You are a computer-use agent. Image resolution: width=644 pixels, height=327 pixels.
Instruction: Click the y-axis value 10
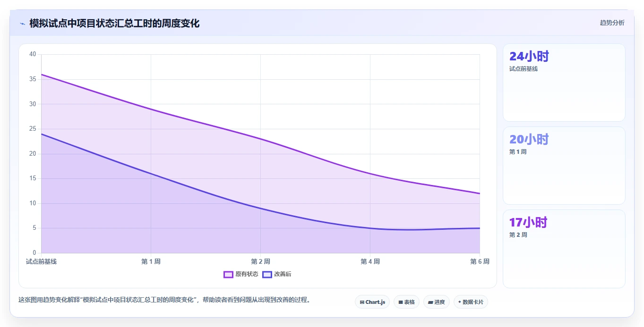click(x=33, y=203)
